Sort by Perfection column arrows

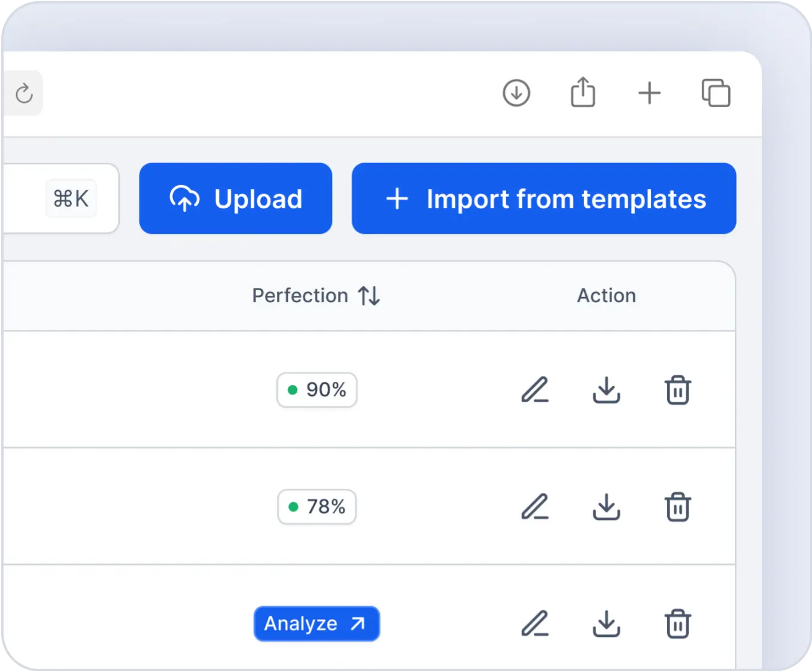click(x=369, y=296)
